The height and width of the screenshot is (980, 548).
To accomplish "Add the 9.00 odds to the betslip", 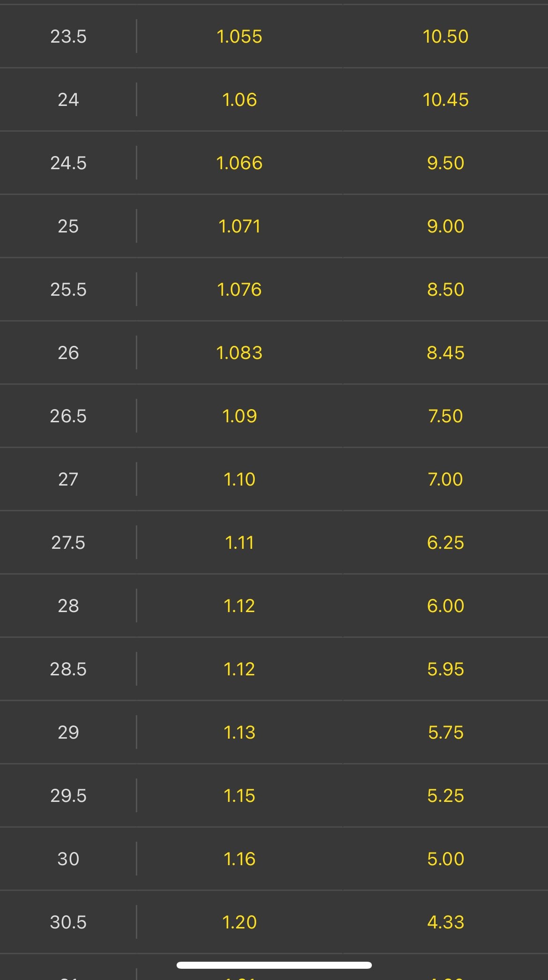I will (445, 226).
